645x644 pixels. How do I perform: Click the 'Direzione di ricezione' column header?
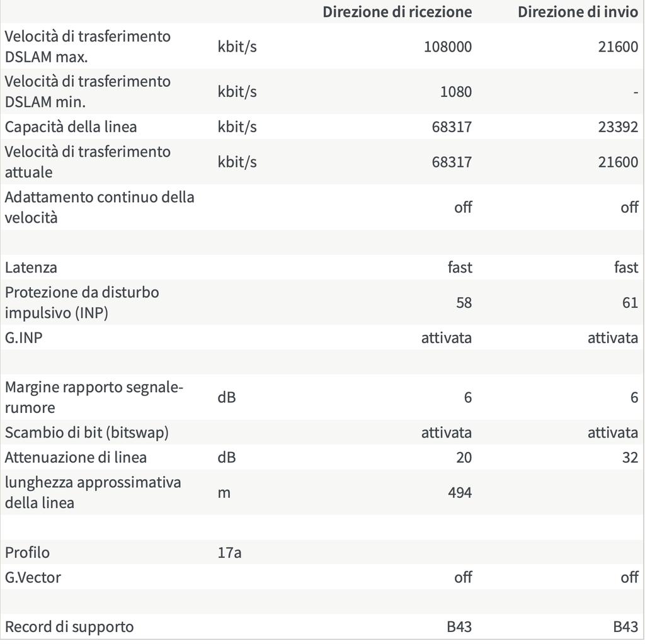coord(397,12)
